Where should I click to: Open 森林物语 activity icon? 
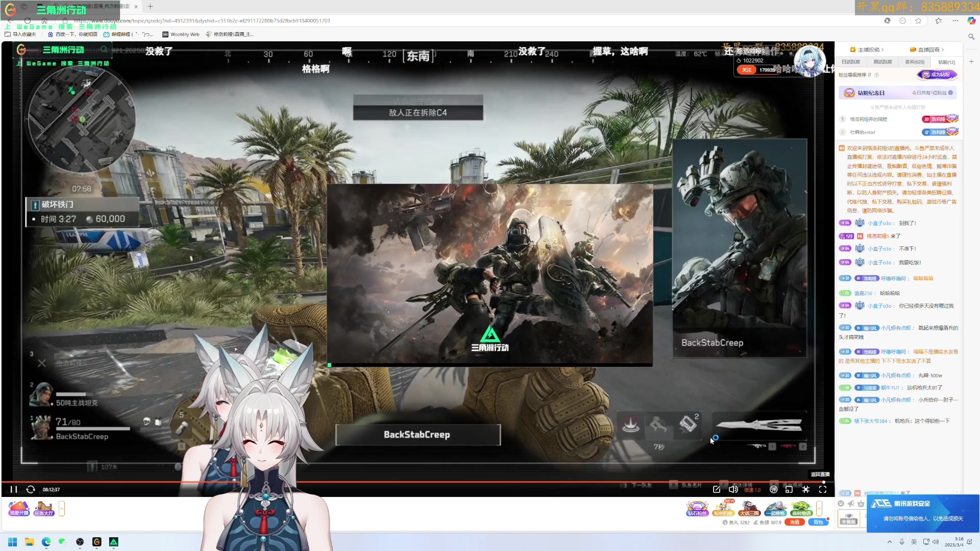pos(801,508)
